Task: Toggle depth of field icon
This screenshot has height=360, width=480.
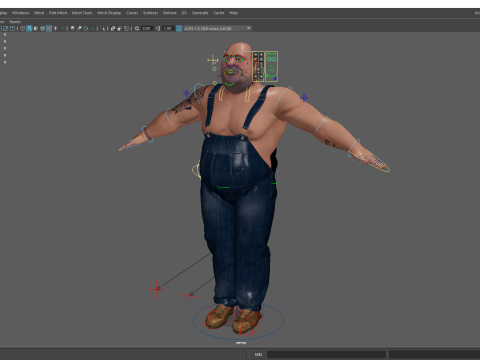Action: (x=92, y=28)
